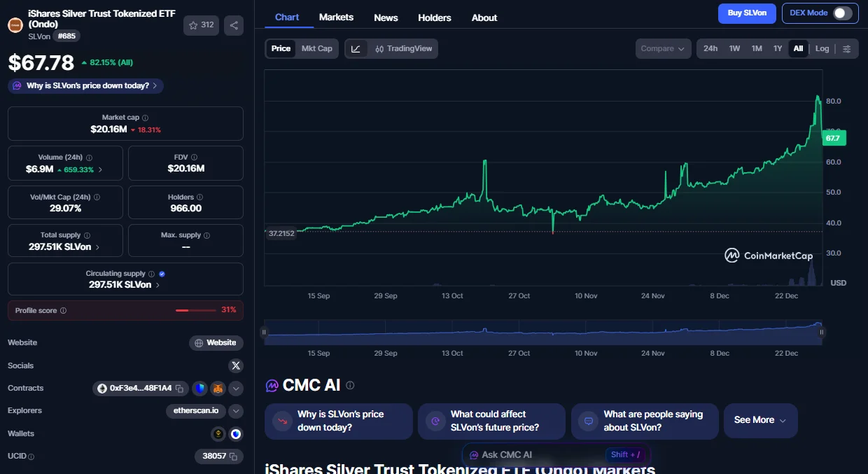Click the Buy SLVon button
This screenshot has height=474, width=868.
coord(747,13)
